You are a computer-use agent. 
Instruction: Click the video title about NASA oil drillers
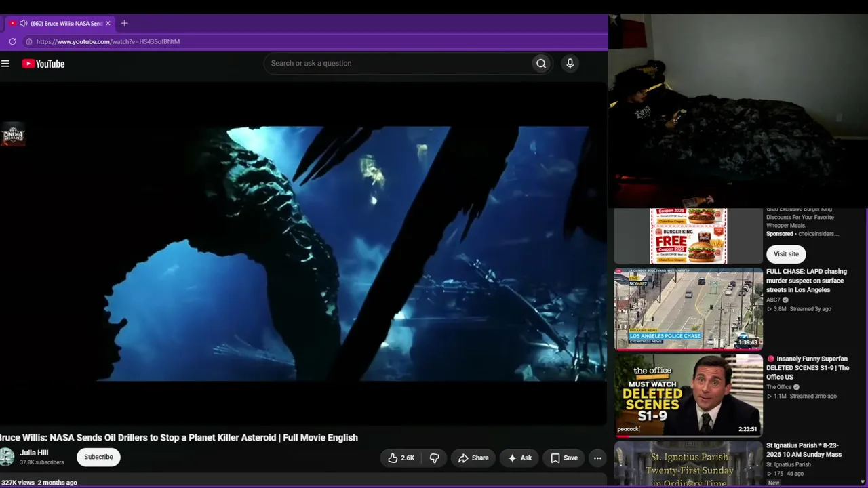tap(179, 438)
